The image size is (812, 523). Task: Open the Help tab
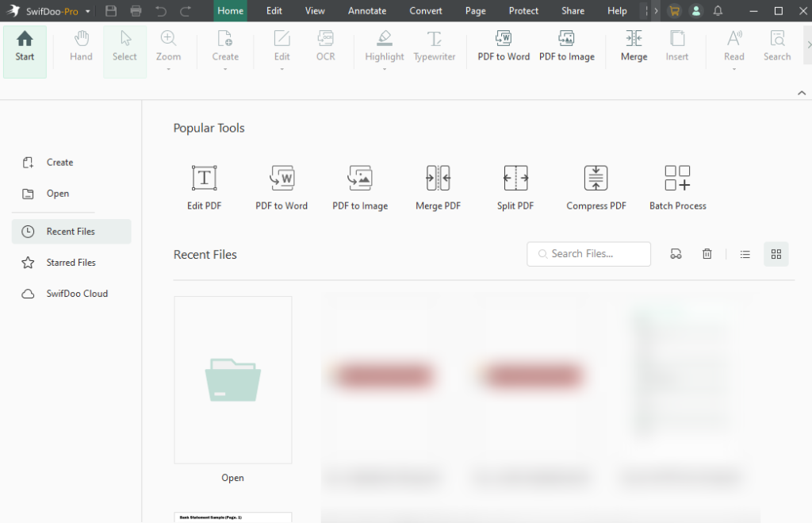(617, 10)
